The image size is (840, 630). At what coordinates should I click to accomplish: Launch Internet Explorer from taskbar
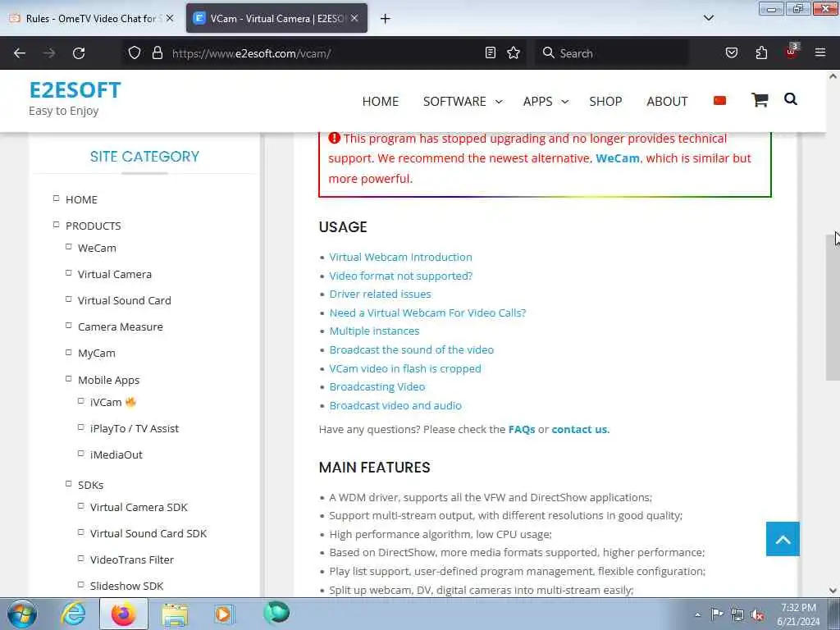tap(73, 614)
